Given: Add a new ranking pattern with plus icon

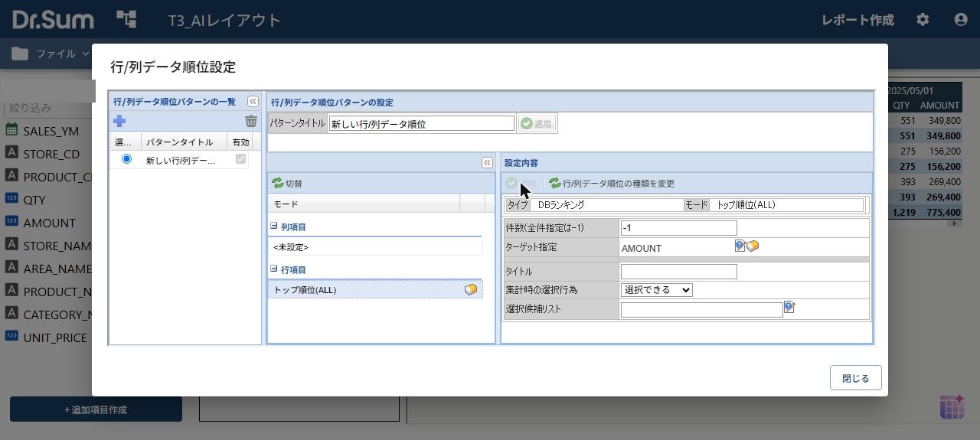Looking at the screenshot, I should [119, 121].
